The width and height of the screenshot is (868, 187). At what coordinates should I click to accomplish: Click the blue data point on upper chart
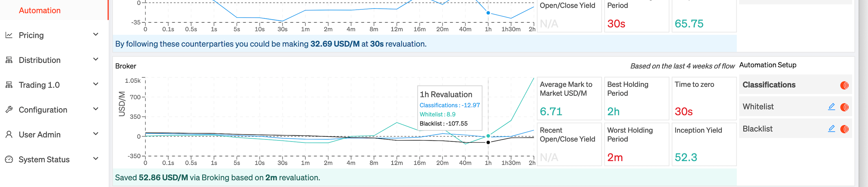point(488,13)
